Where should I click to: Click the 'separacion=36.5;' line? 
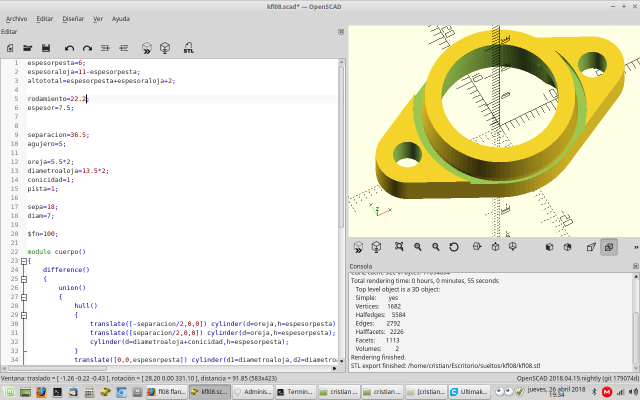pos(58,135)
